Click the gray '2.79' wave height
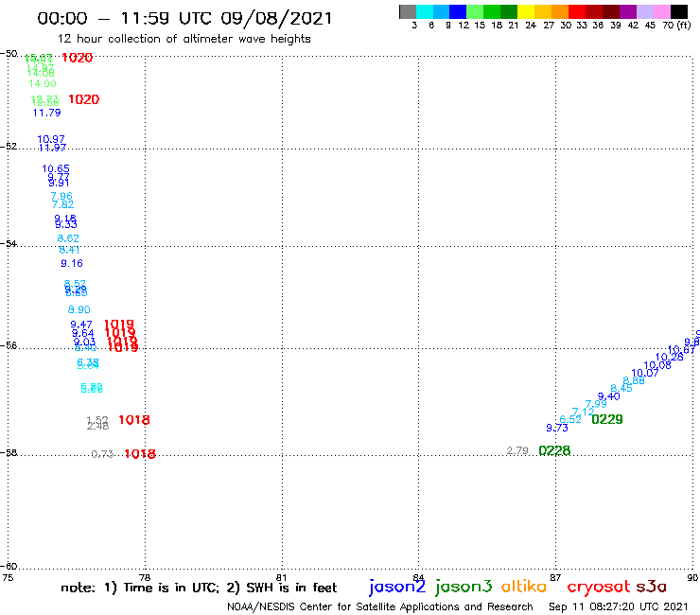Viewport: 700px width, 615px height. click(x=517, y=450)
